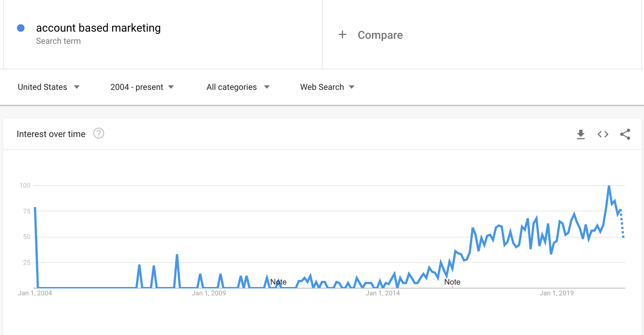Open the Web Search type dropdown

(327, 87)
